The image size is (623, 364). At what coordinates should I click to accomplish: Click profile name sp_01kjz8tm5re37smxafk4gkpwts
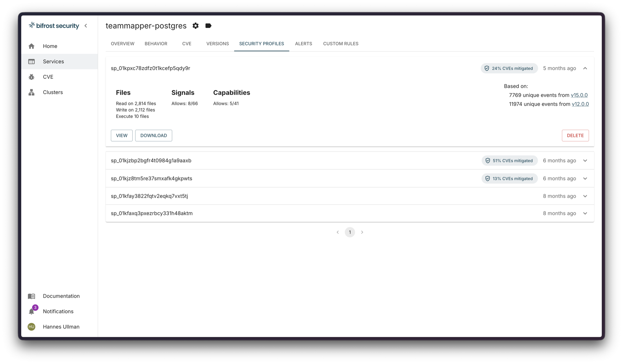click(151, 178)
